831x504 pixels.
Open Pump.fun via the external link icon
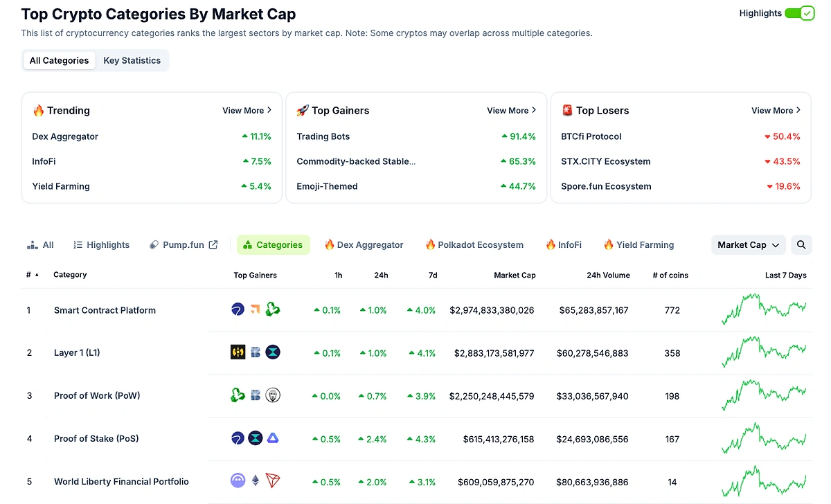213,244
